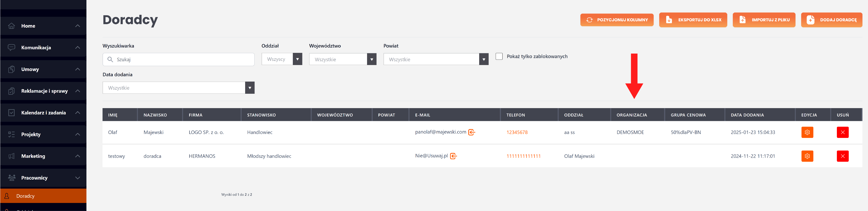The width and height of the screenshot is (868, 211).
Task: Click red delete icon for testowy doradca
Action: pos(842,156)
